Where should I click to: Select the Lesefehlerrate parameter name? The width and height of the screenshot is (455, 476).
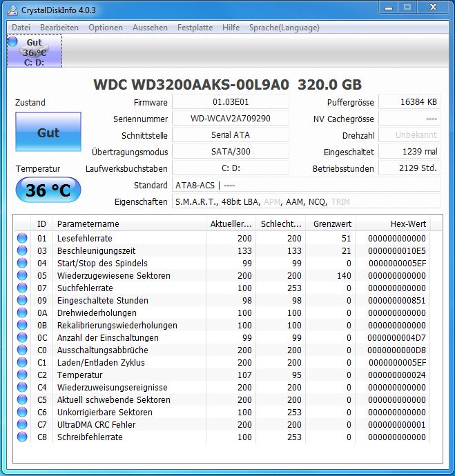pyautogui.click(x=85, y=238)
